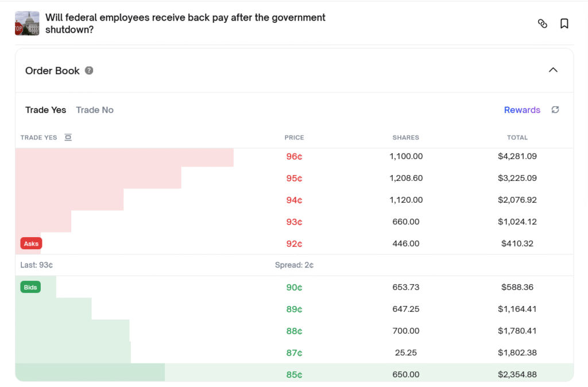Open the Rewards link
The height and width of the screenshot is (387, 588).
point(522,110)
